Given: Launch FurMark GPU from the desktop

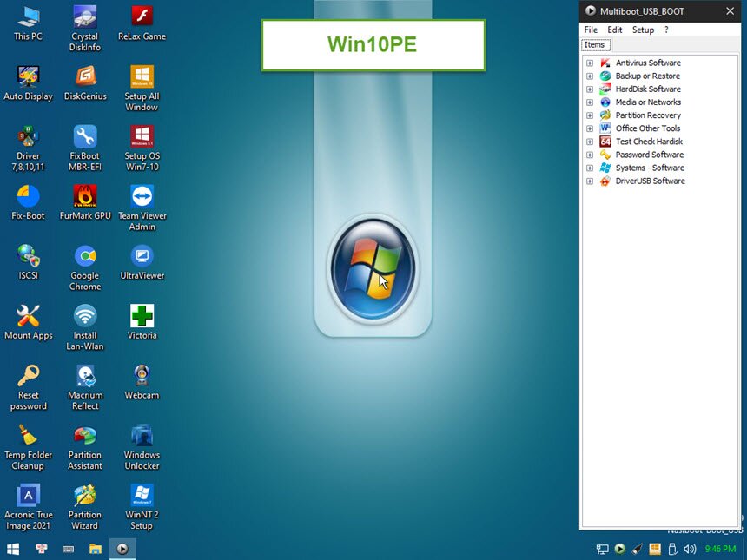Looking at the screenshot, I should (x=85, y=203).
